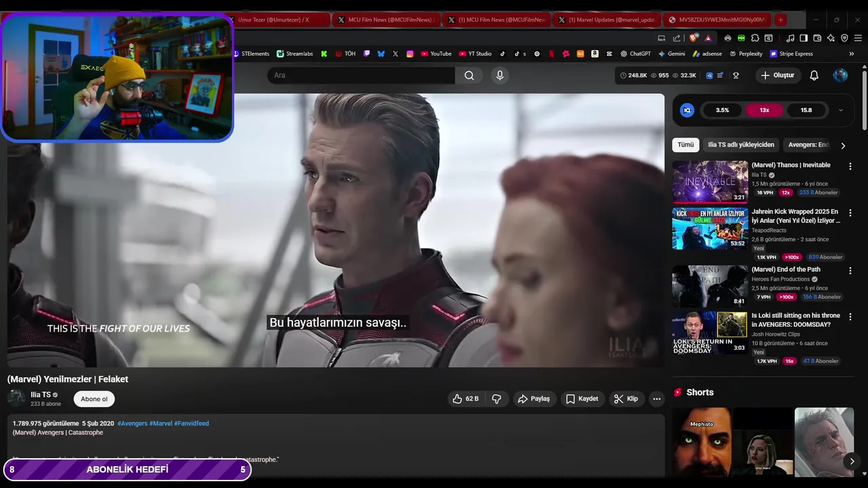Expand the vidIQ stats panel chevron
Viewport: 868px width, 488px height.
[841, 110]
